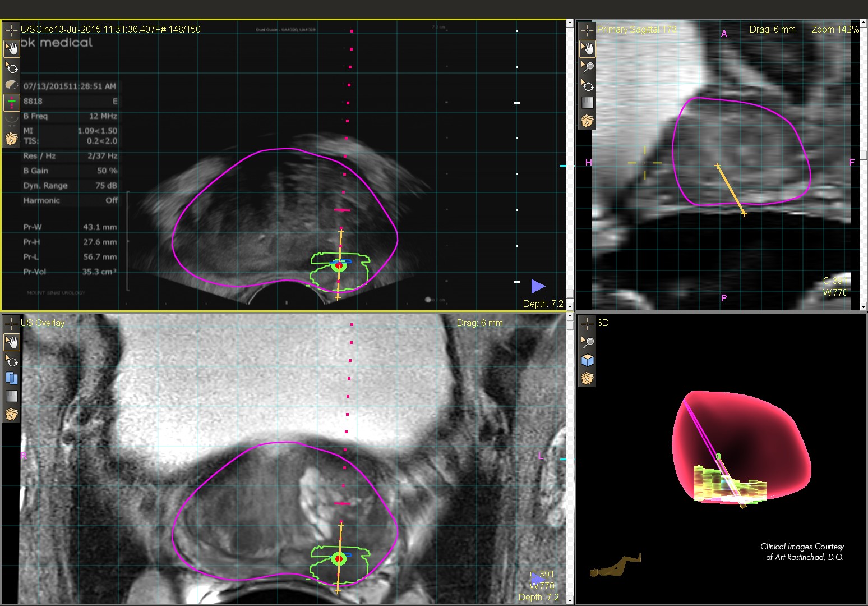Select the blue cube icon in 3D view
The width and height of the screenshot is (868, 606).
pyautogui.click(x=587, y=360)
